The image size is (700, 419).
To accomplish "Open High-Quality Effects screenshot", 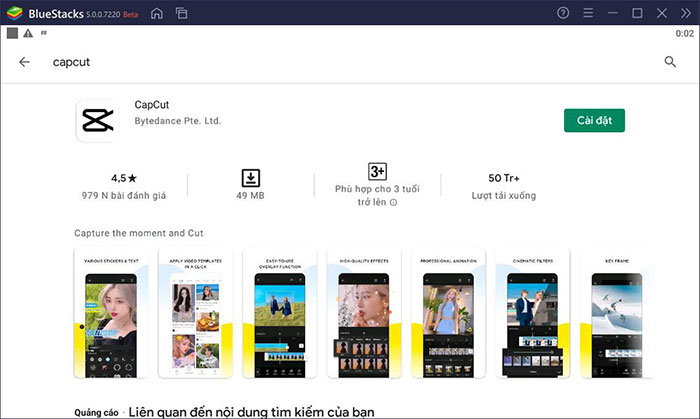I will coord(364,314).
